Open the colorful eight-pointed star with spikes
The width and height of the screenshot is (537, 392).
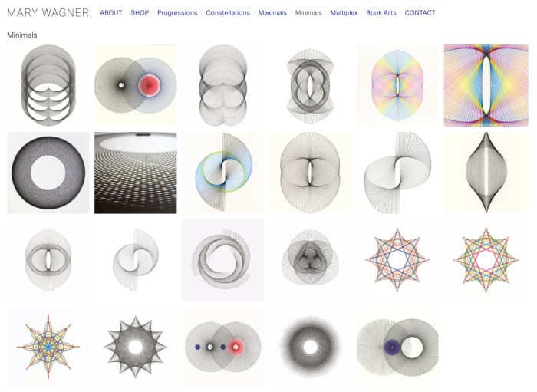click(x=48, y=348)
